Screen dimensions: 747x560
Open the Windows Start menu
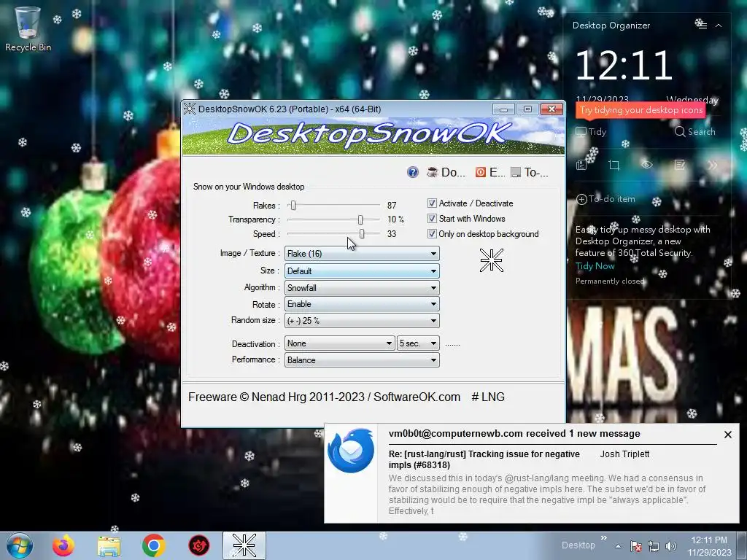tap(20, 545)
